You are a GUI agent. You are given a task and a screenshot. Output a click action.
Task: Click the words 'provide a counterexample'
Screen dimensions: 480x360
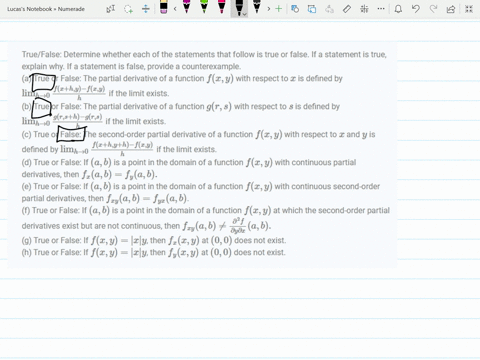coord(193,66)
